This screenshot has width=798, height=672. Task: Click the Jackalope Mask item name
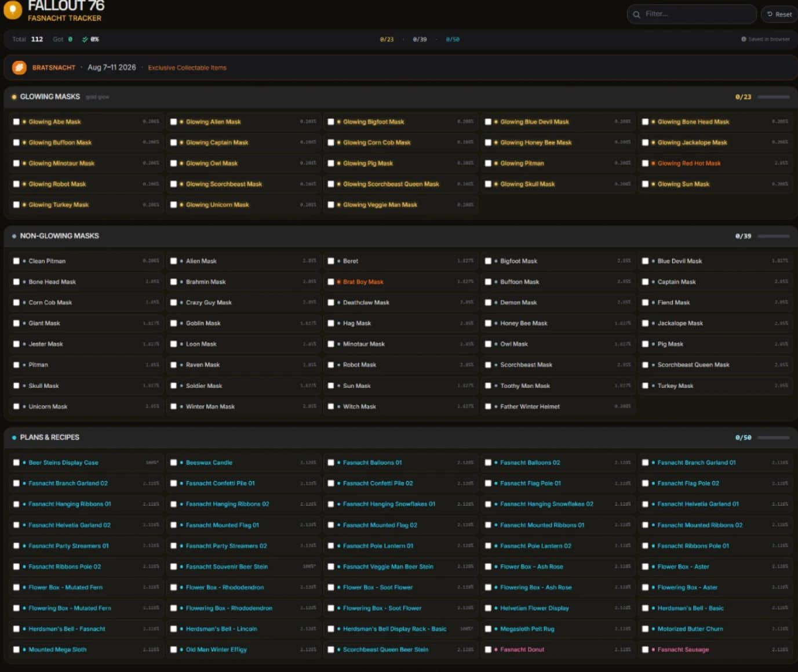[x=680, y=324]
